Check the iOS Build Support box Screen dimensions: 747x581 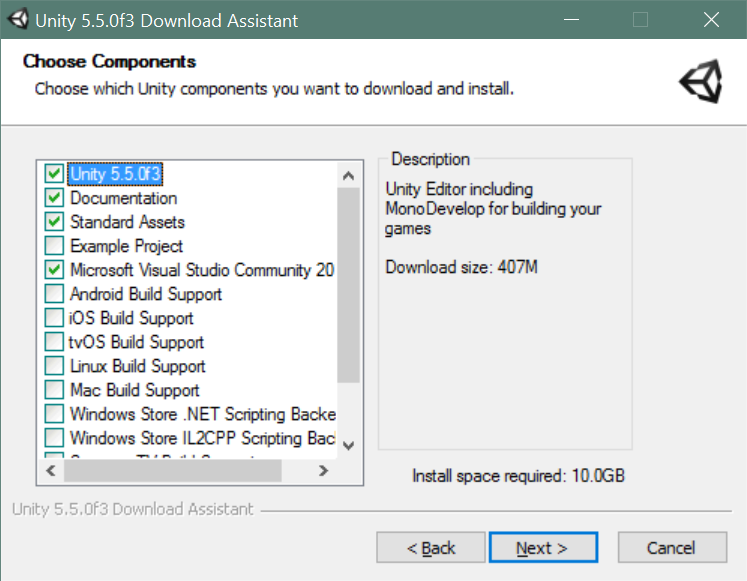[x=54, y=318]
